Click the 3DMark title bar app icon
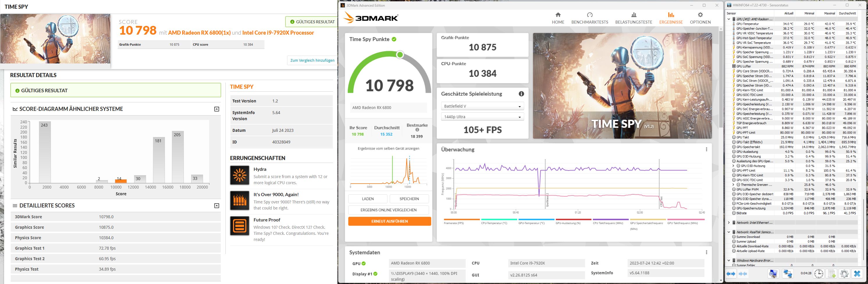868x284 pixels. tap(343, 6)
